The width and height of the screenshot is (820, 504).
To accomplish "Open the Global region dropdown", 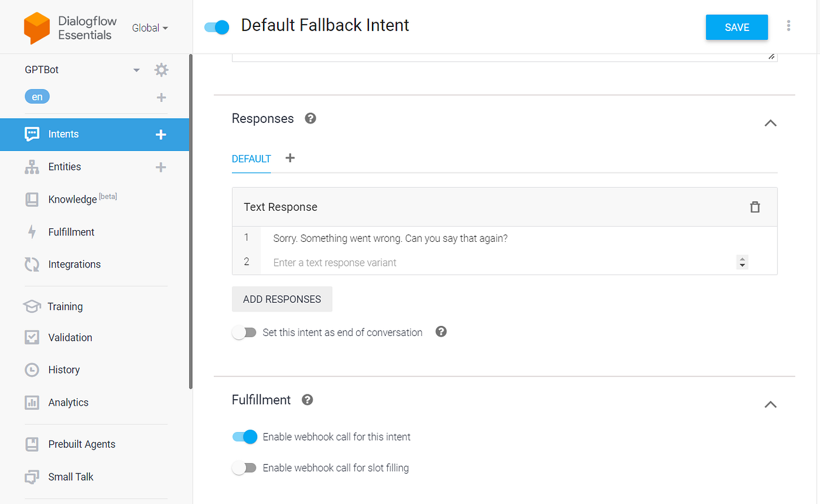I will click(150, 28).
